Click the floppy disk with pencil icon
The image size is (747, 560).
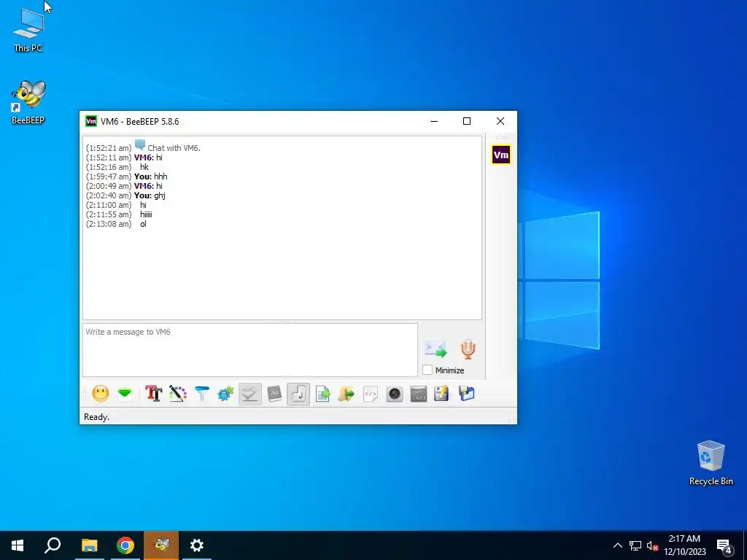click(441, 394)
